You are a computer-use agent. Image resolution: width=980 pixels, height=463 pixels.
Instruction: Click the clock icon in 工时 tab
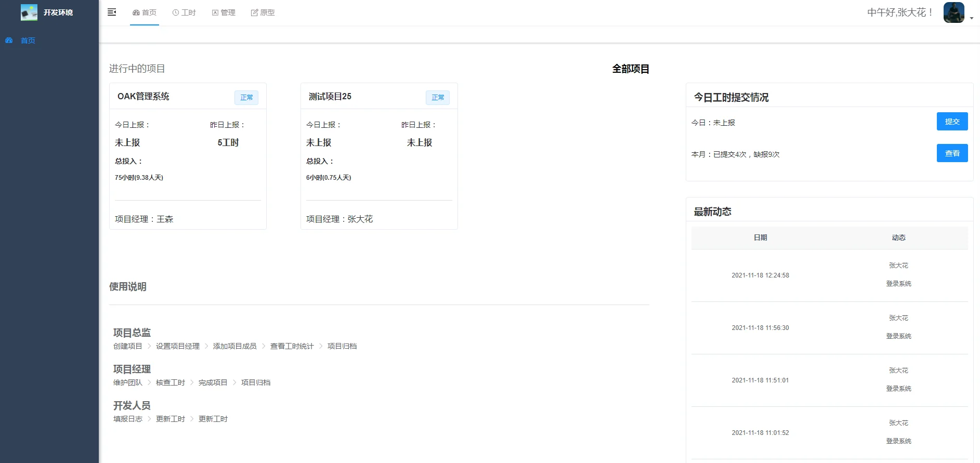(x=176, y=12)
